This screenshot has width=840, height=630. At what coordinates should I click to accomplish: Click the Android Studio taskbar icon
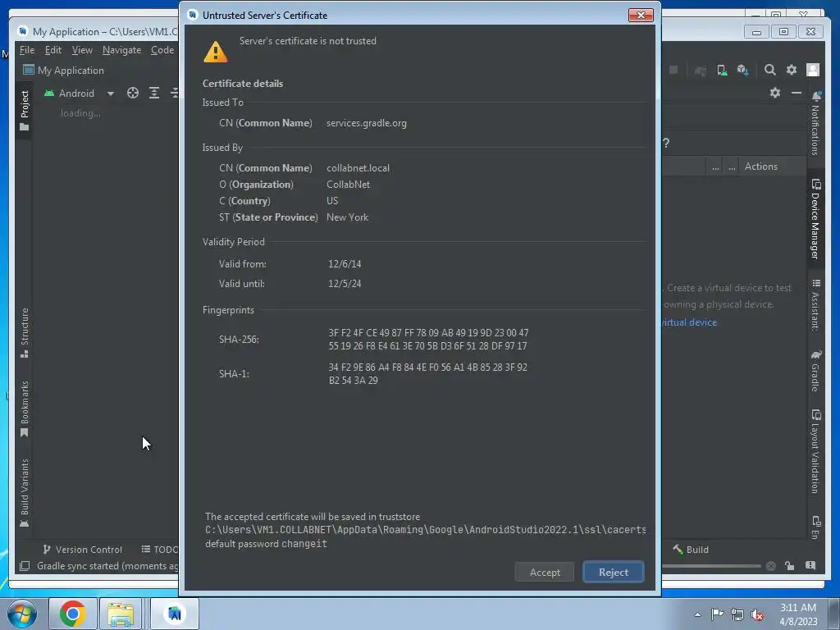(175, 614)
